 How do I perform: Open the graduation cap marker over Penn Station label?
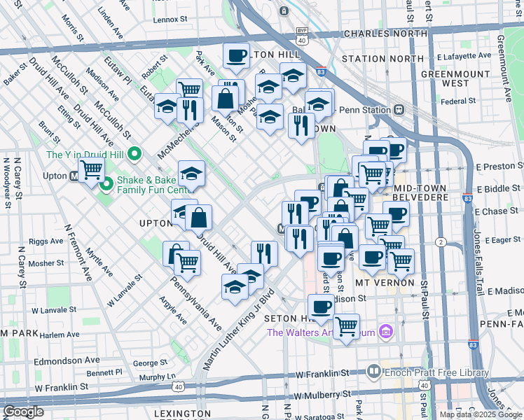point(318,106)
